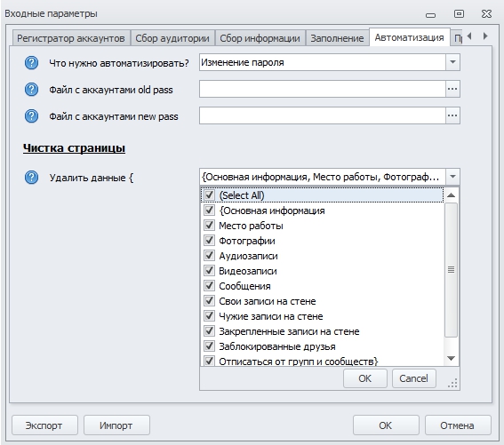Click checklist scrollbar down arrow

pos(451,358)
